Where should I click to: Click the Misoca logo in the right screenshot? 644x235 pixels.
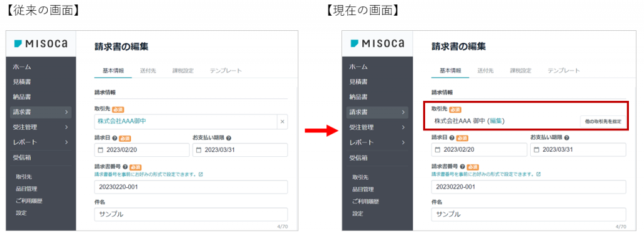(377, 43)
